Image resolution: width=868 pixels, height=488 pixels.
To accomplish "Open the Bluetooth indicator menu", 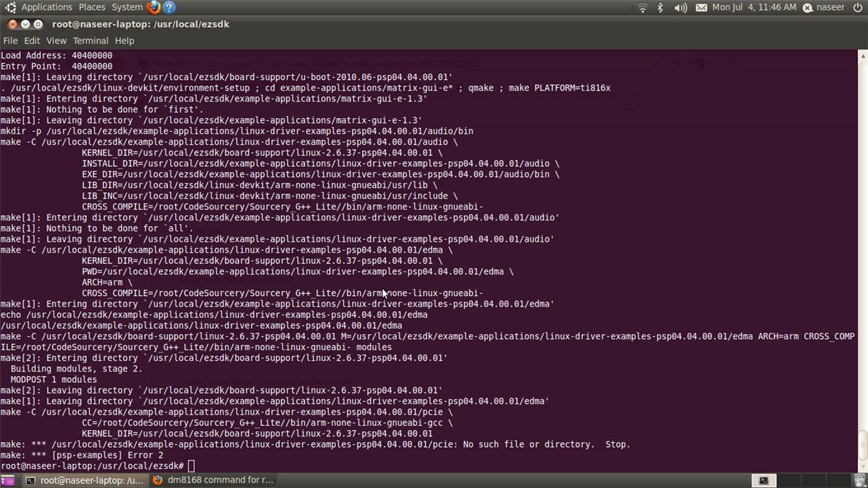I will click(x=661, y=8).
